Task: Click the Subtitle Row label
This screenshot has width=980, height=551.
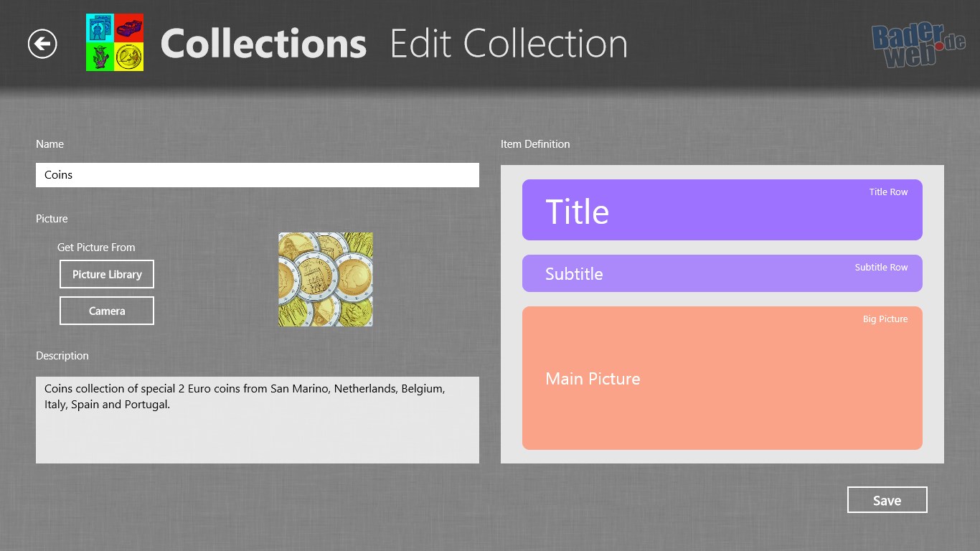Action: 881,268
